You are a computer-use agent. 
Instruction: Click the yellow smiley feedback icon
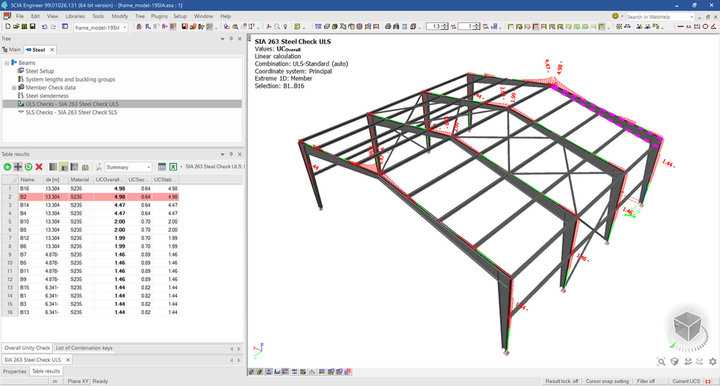[615, 16]
